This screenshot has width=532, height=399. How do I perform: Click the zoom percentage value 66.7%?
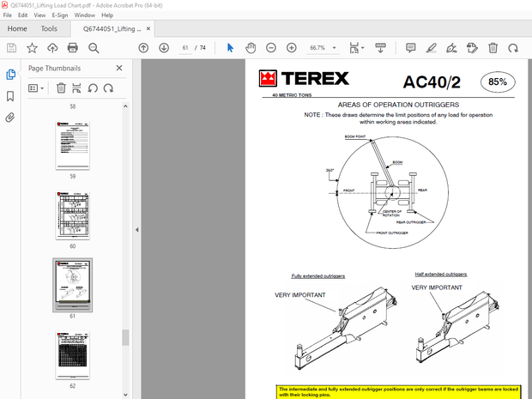click(x=317, y=48)
